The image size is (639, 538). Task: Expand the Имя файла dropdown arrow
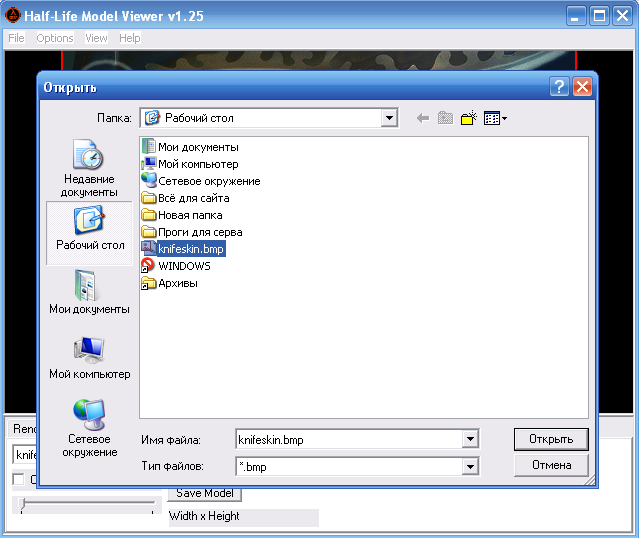[x=470, y=439]
